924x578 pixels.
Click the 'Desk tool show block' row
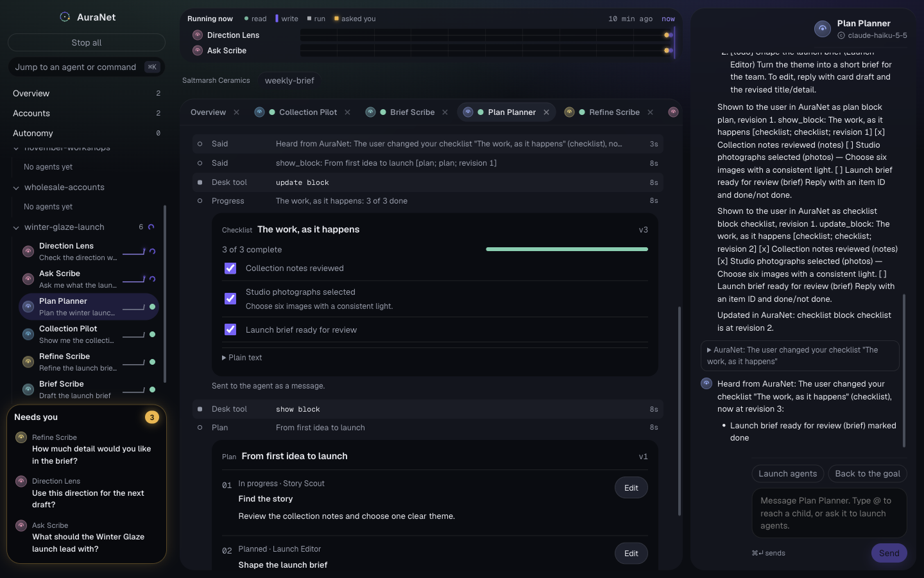click(x=427, y=409)
